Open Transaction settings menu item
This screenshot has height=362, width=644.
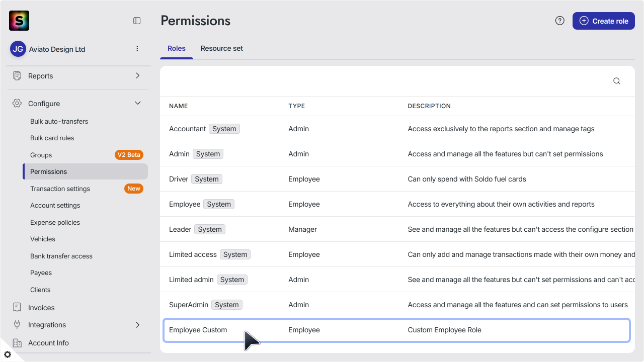(60, 189)
